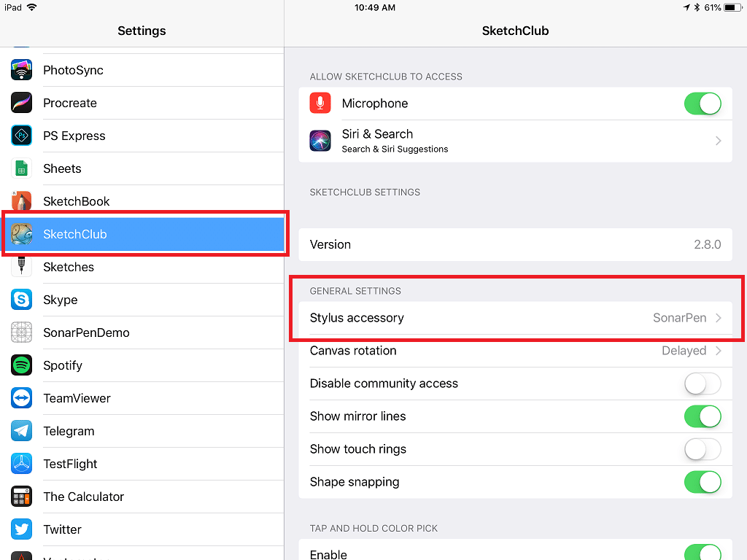Tap the SonarPenDemo list entry
The image size is (747, 560).
[86, 332]
